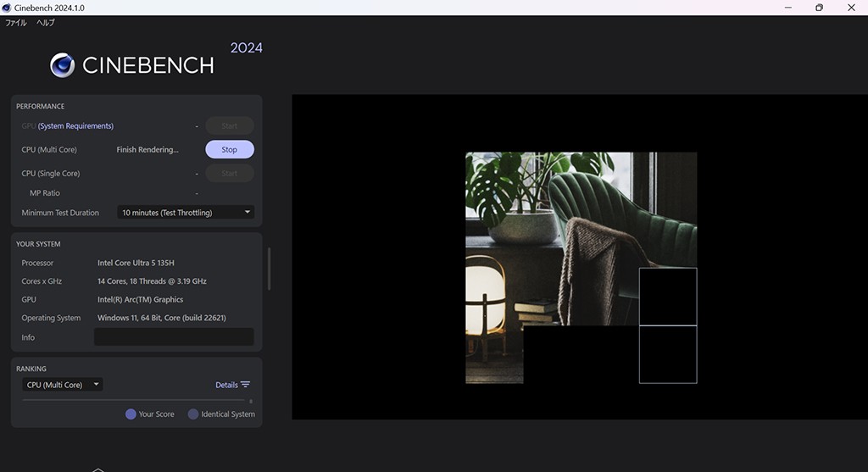Click the Start button for CPU Single Core
Image resolution: width=868 pixels, height=472 pixels.
tap(230, 174)
